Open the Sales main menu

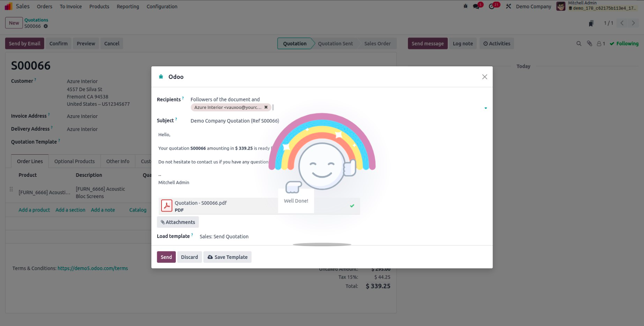23,6
